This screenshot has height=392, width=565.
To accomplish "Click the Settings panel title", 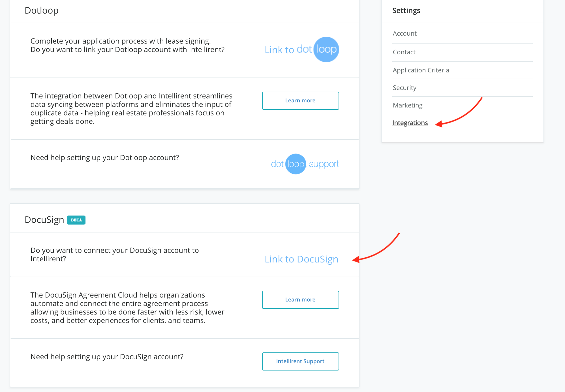I will [x=406, y=10].
